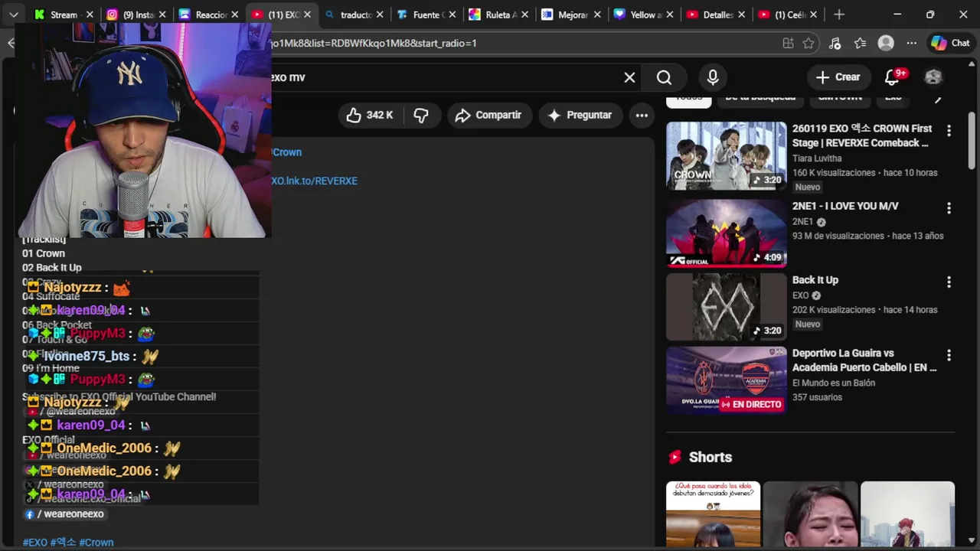Expand the tab search dropdown arrow
The height and width of the screenshot is (551, 980).
[x=13, y=15]
